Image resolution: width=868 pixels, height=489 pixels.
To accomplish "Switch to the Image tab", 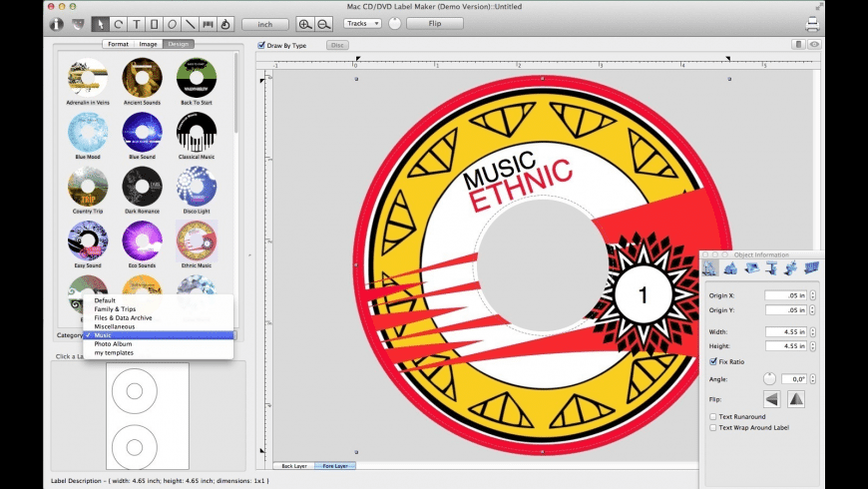I will (149, 44).
